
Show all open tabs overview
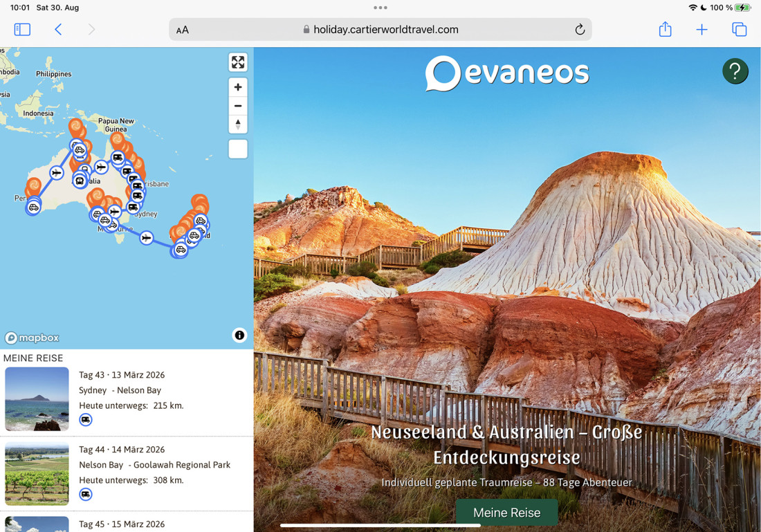739,29
